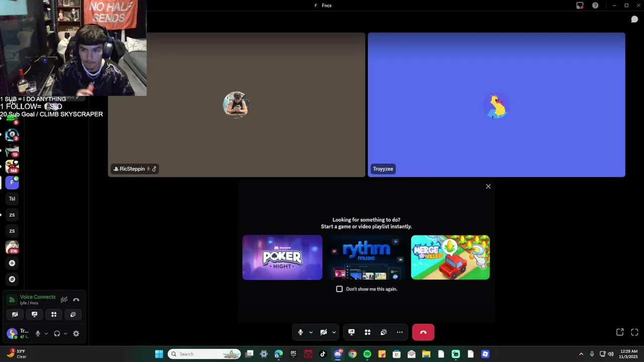This screenshot has height=362, width=644.
Task: Open the server with 376 badge
Action: pos(12,247)
